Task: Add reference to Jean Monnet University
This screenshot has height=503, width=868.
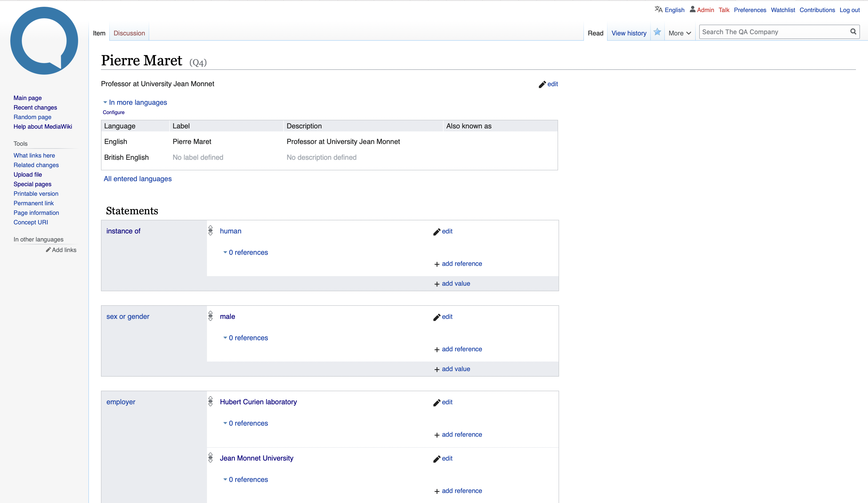Action: [458, 491]
